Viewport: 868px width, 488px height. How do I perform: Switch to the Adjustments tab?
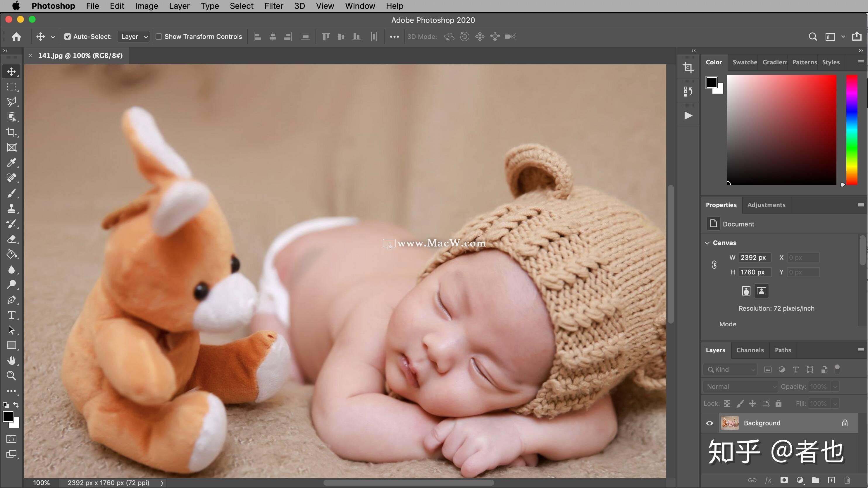[x=766, y=205]
